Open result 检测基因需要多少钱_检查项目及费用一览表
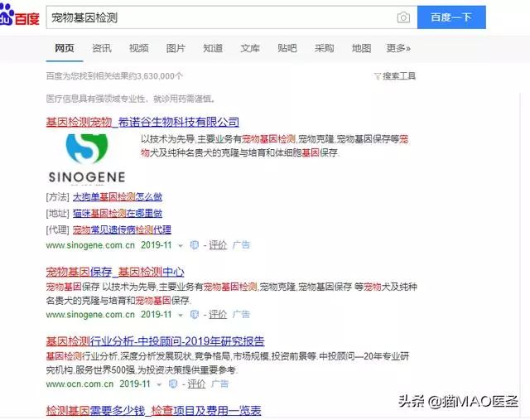Image resolution: width=530 pixels, height=420 pixels. [x=154, y=411]
